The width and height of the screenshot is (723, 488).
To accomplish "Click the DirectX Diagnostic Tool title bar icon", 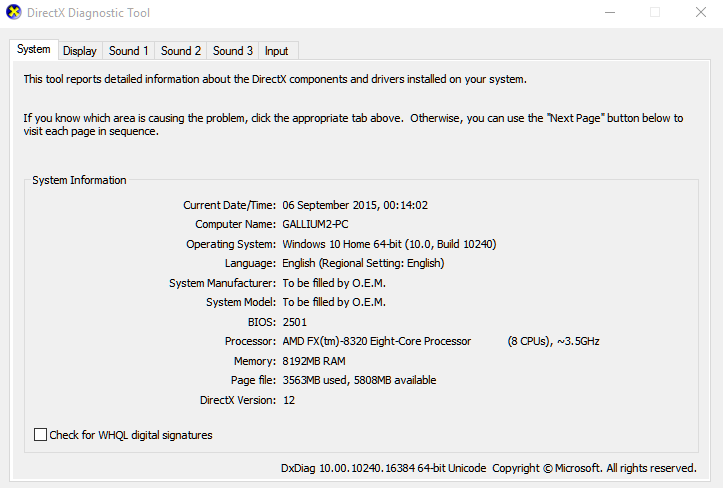I will click(13, 12).
